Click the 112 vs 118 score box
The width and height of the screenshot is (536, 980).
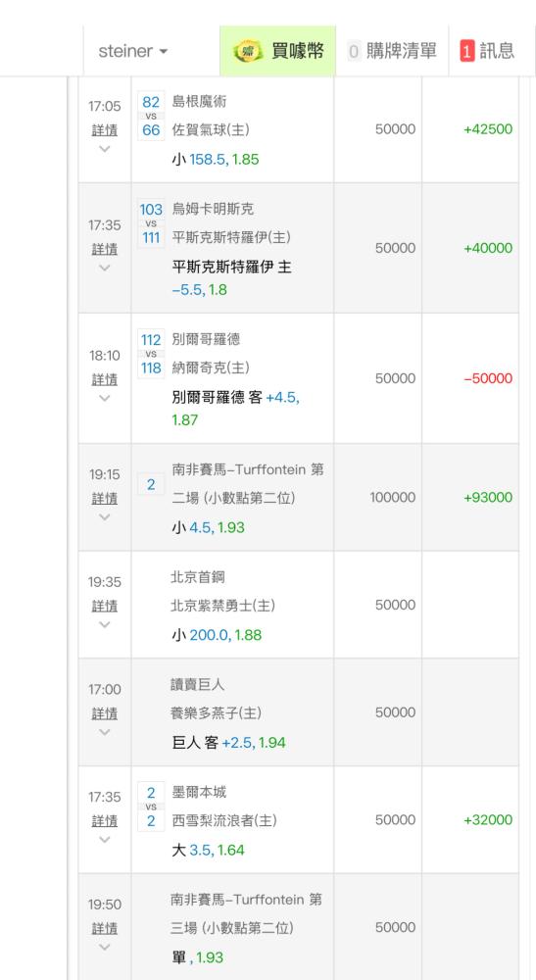click(151, 354)
